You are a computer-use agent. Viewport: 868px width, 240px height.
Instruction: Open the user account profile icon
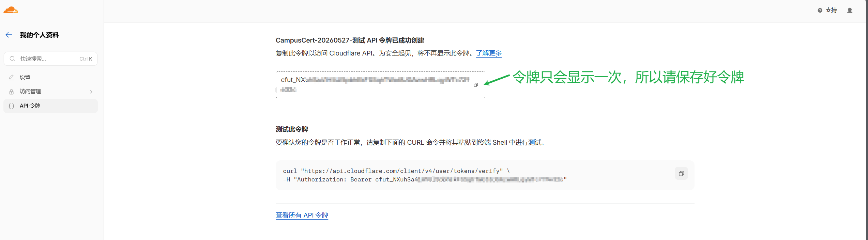pos(850,11)
